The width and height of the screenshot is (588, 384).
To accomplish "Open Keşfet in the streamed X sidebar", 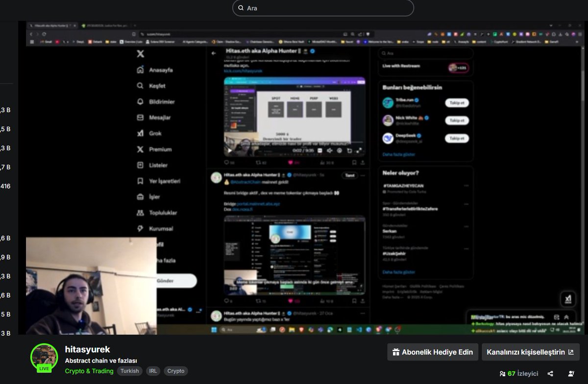I will 151,86.
